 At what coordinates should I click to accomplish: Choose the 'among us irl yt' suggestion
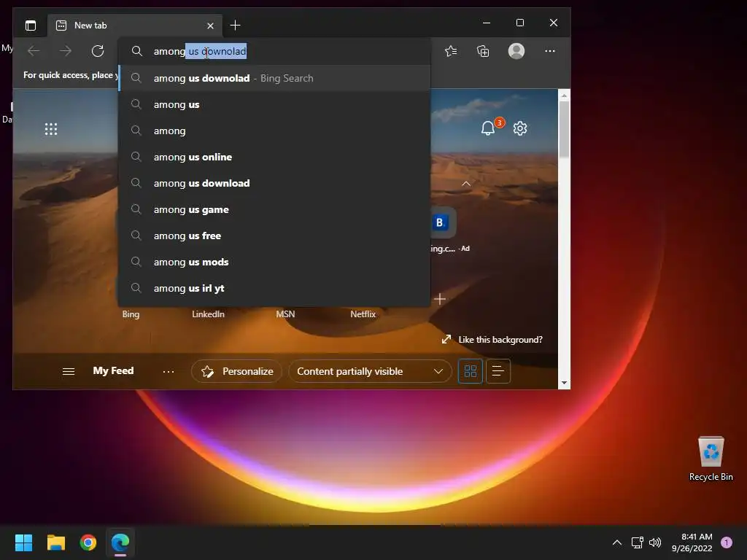pyautogui.click(x=274, y=288)
